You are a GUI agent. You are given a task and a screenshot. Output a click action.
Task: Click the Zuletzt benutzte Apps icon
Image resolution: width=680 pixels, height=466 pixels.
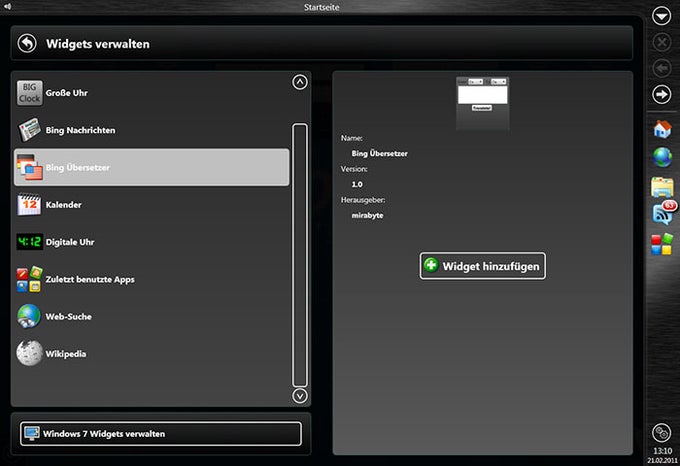(x=29, y=279)
